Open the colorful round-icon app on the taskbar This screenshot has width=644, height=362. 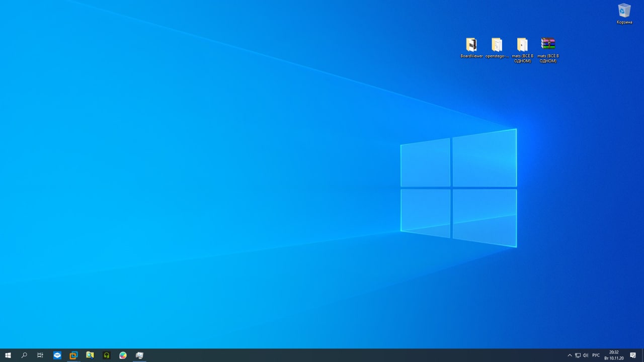click(x=123, y=355)
